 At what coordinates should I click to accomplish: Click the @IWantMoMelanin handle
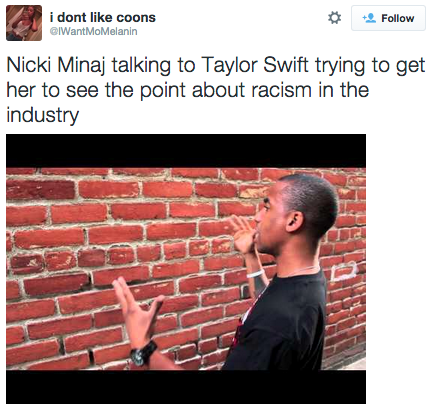pos(93,31)
